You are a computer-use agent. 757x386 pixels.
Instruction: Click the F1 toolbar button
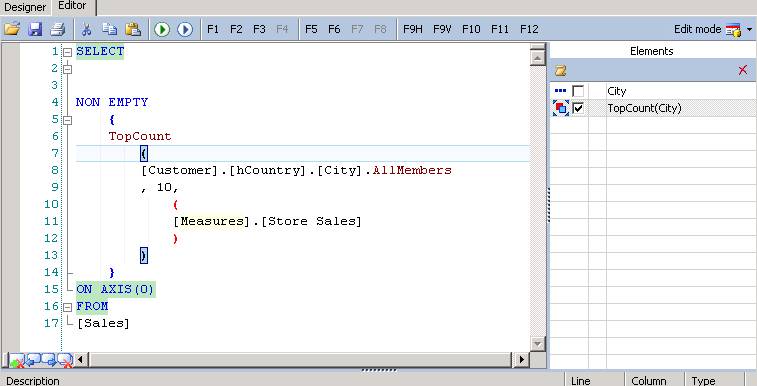tap(213, 29)
